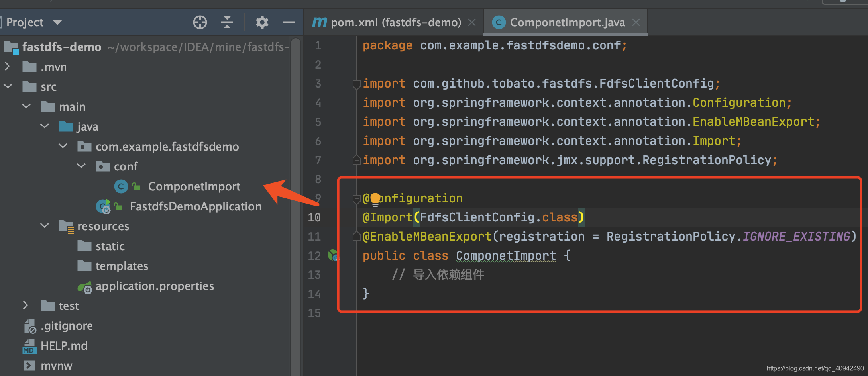868x376 pixels.
Task: Collapse the resources folder
Action: point(45,225)
